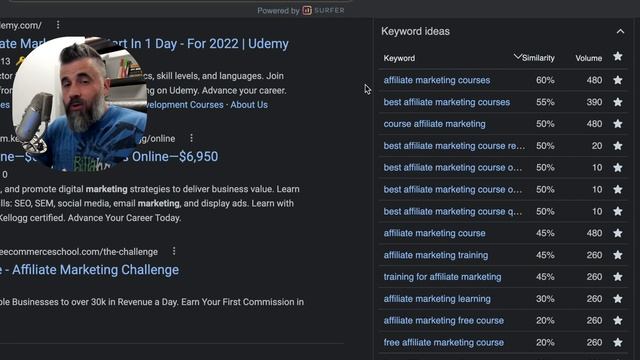
Task: Open the 'course affiliate marketing' keyword link
Action: coord(434,124)
